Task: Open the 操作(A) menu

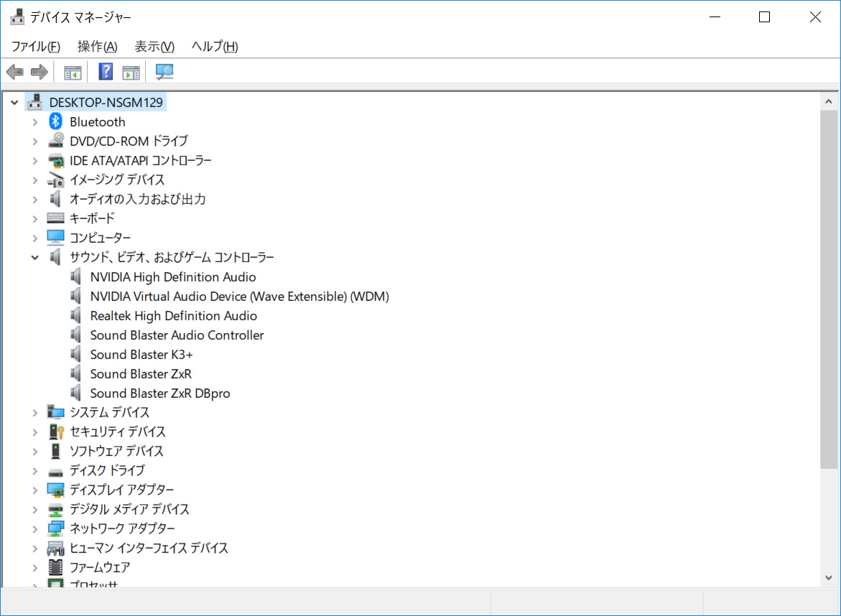Action: coord(97,47)
